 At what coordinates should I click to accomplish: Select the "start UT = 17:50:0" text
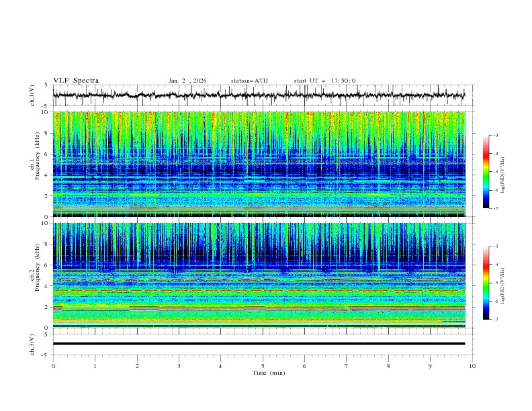click(324, 81)
